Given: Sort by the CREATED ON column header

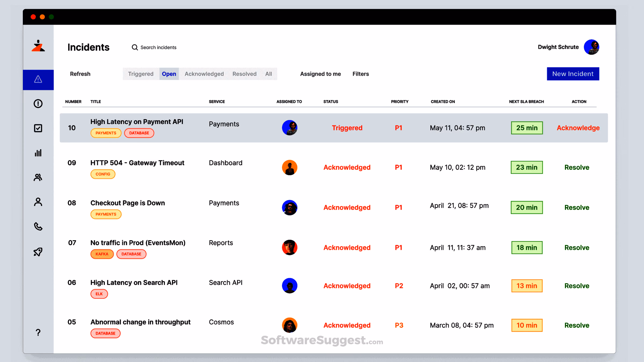Looking at the screenshot, I should pos(443,102).
